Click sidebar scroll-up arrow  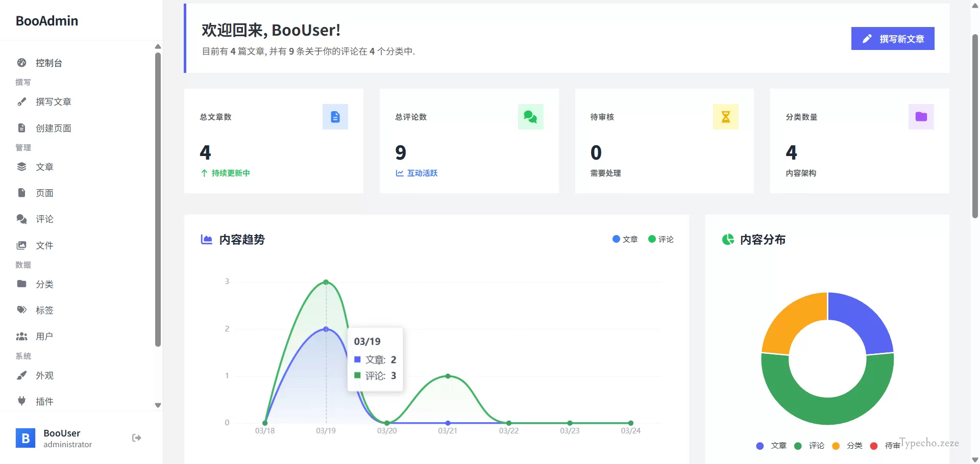point(158,46)
